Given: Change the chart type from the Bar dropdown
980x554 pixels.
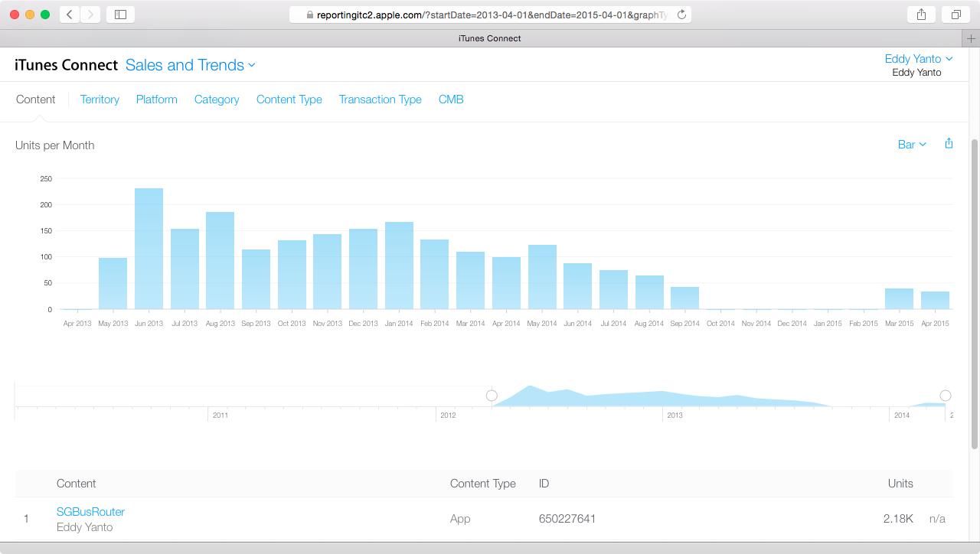Looking at the screenshot, I should click(912, 145).
